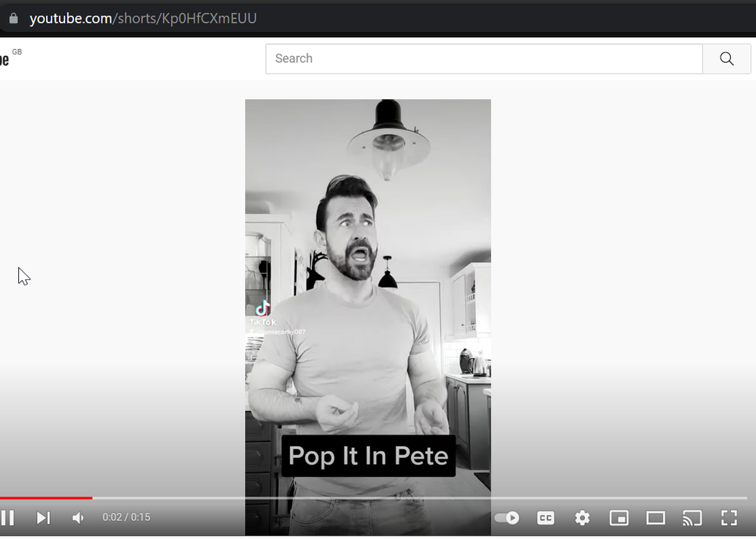Toggle the autoplay switch
Image resolution: width=756 pixels, height=539 pixels.
coord(507,518)
